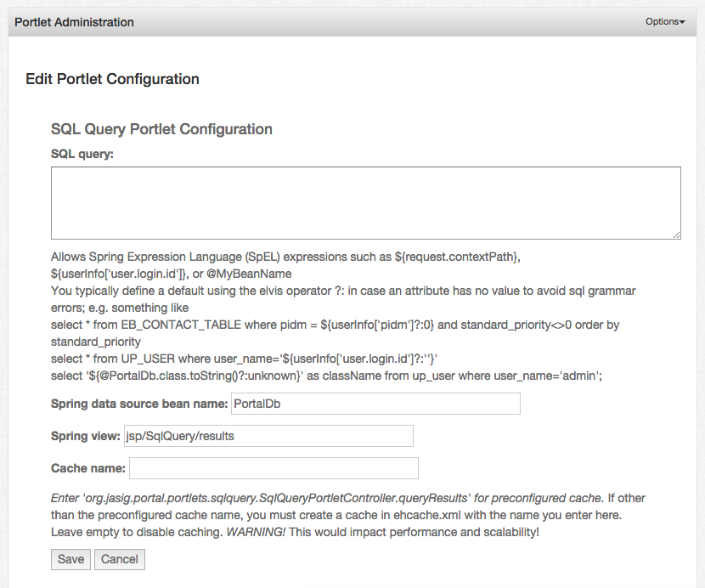Screen dimensions: 705x588
Task: Click the SQL Query Portlet Configuration heading
Action: point(160,128)
